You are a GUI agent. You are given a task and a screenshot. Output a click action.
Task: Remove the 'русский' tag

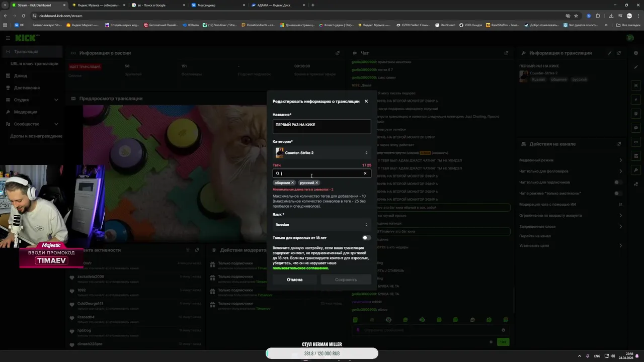tap(316, 183)
